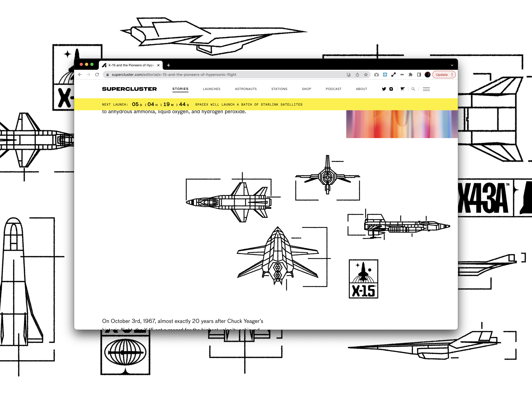
Task: Expand the tab search chevron
Action: point(452,65)
